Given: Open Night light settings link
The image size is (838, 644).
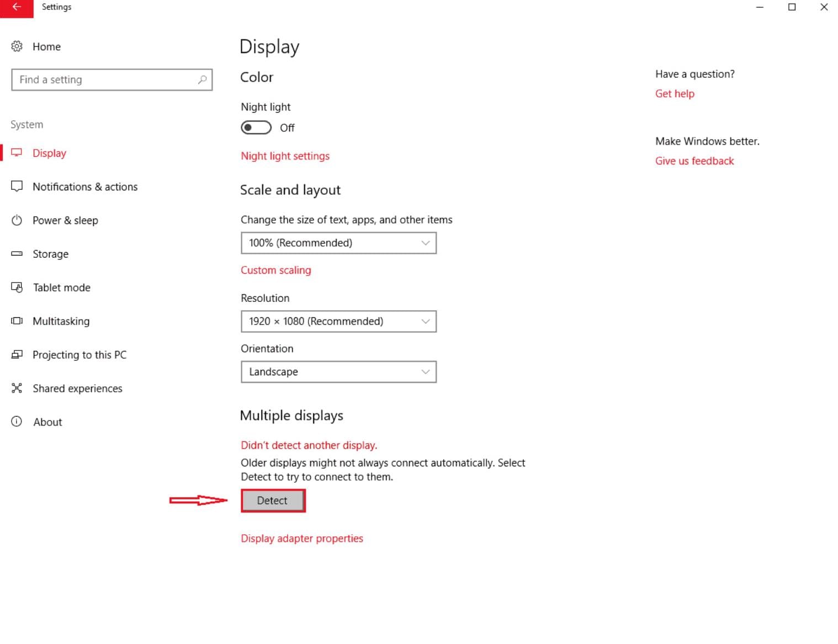Looking at the screenshot, I should pyautogui.click(x=285, y=156).
